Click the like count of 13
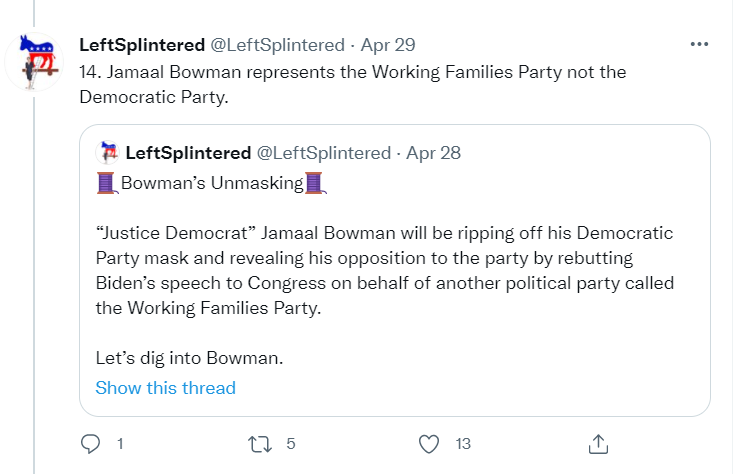Image resolution: width=741 pixels, height=474 pixels. coord(462,443)
